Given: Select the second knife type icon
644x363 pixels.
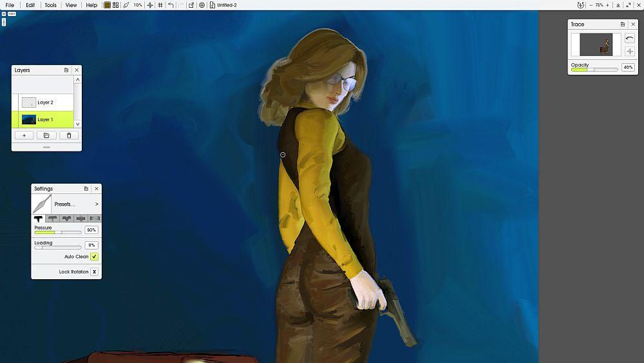Looking at the screenshot, I should pyautogui.click(x=52, y=219).
